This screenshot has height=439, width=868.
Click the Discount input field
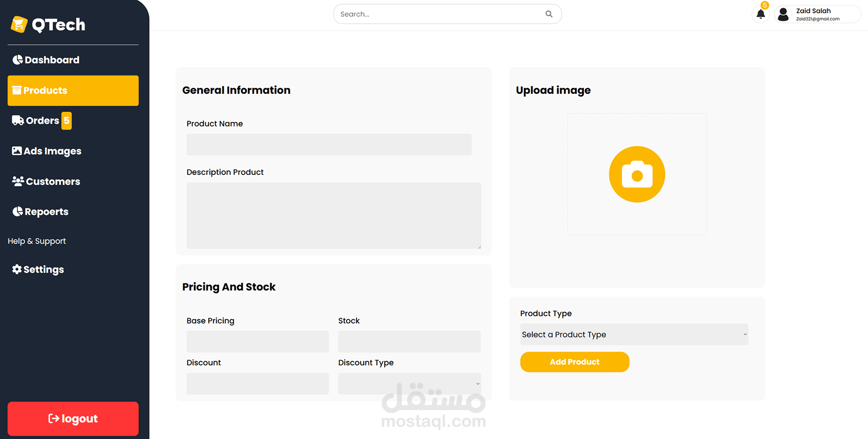[258, 384]
